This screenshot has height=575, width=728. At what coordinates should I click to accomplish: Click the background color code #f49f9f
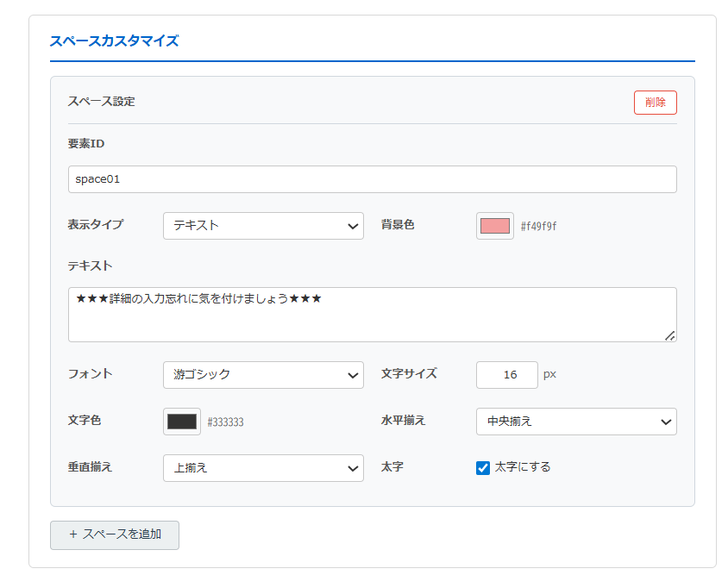[x=538, y=227]
